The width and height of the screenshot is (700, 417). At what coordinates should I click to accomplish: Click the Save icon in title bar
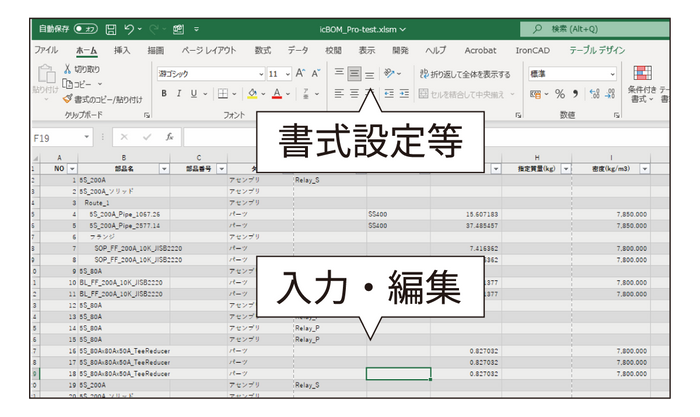click(111, 29)
